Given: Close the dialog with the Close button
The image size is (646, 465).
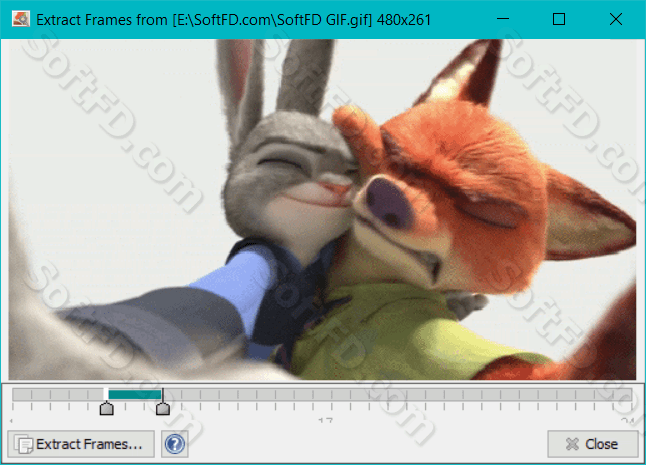Looking at the screenshot, I should point(592,444).
